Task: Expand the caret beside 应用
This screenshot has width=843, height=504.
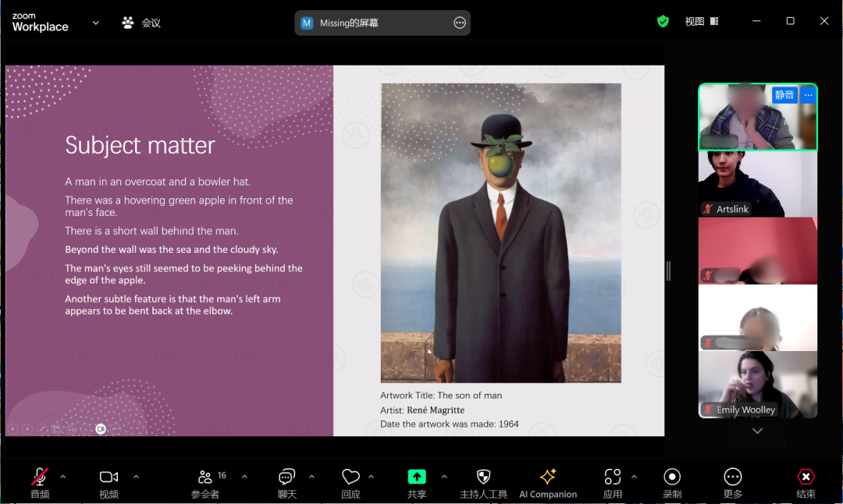Action: (x=635, y=477)
